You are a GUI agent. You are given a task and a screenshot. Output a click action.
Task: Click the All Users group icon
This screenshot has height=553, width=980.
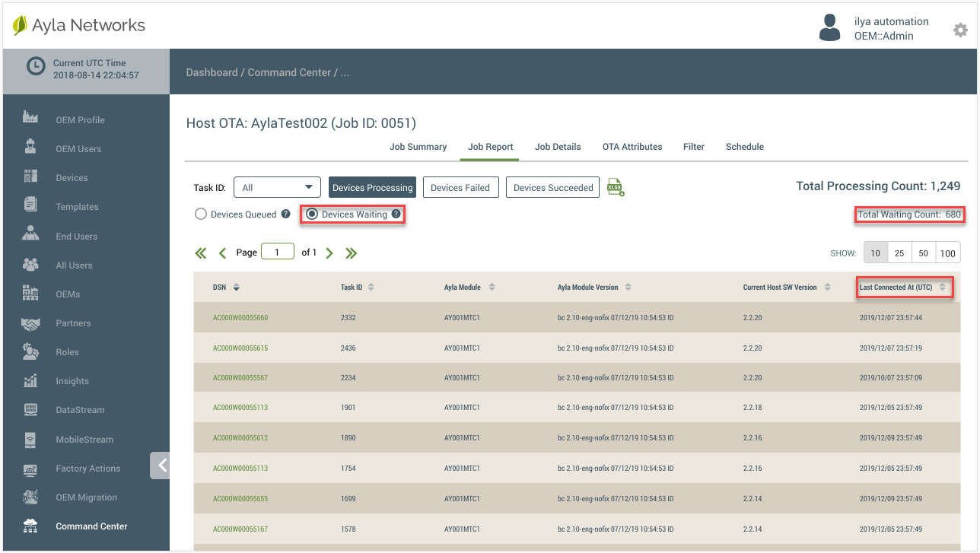(x=30, y=264)
